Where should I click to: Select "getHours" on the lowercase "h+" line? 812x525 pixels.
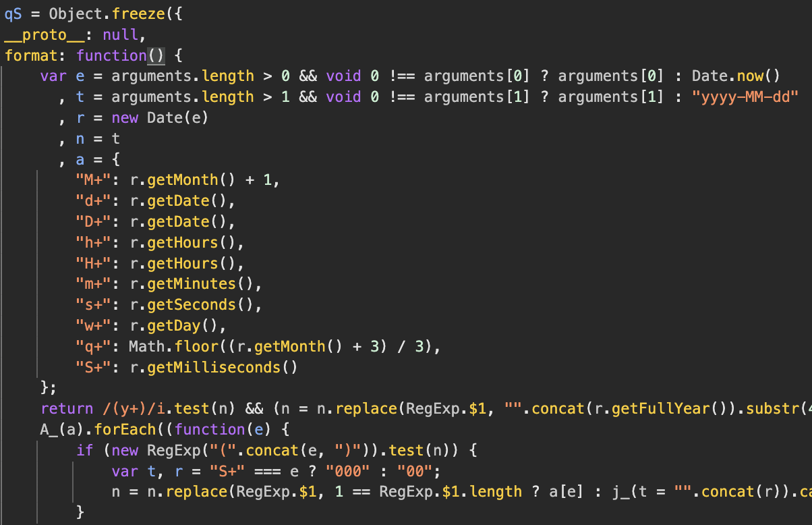click(183, 243)
